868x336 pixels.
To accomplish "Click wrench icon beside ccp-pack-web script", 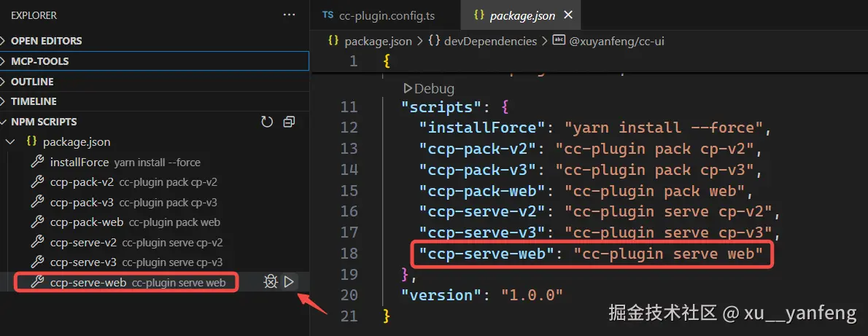I will [37, 222].
